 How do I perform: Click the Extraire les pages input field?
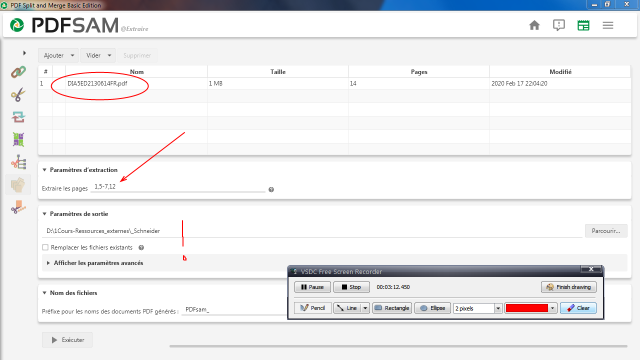point(178,187)
